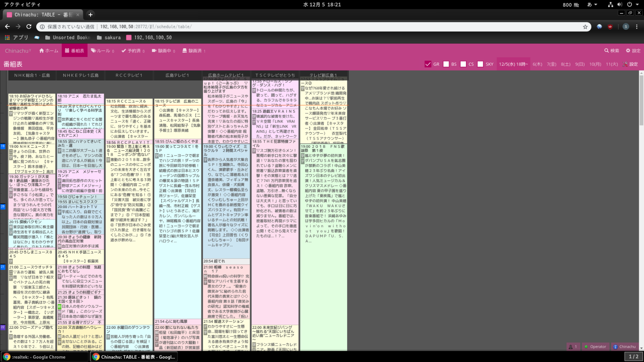The height and width of the screenshot is (362, 644).
Task: Reload the page in Chrome
Action: click(29, 26)
